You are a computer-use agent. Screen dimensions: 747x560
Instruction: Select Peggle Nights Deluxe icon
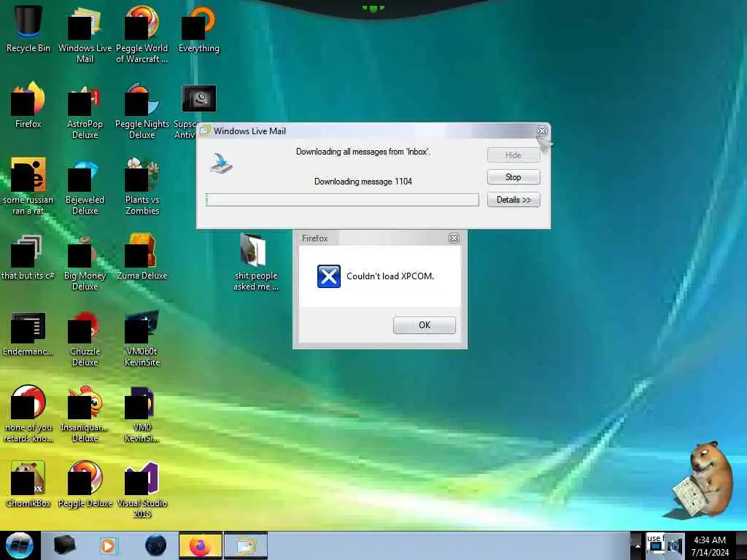142,111
